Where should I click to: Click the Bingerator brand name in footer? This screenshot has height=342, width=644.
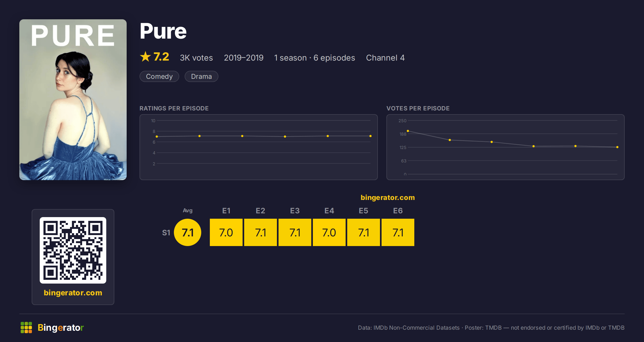click(61, 328)
